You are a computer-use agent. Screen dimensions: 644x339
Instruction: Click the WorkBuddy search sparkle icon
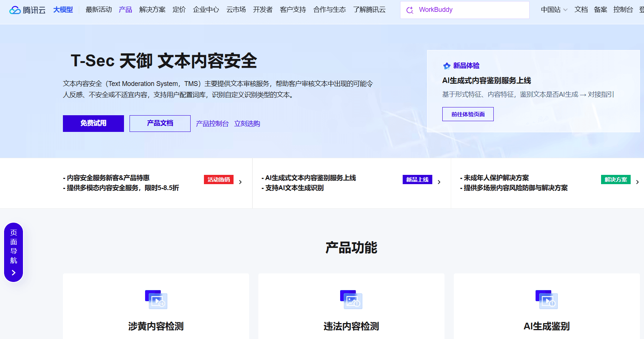(x=410, y=10)
